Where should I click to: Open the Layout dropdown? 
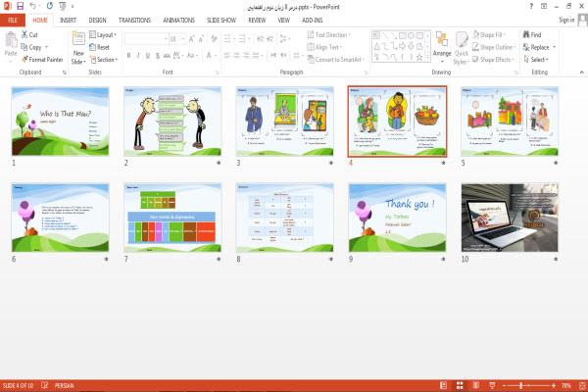pos(103,34)
